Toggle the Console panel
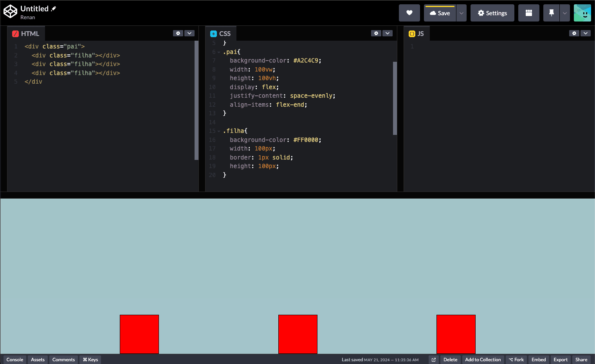This screenshot has height=364, width=595. [x=15, y=360]
